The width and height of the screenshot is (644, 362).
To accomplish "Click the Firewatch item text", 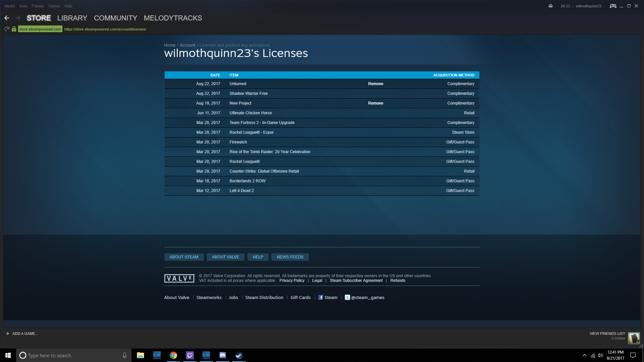I will [x=238, y=142].
